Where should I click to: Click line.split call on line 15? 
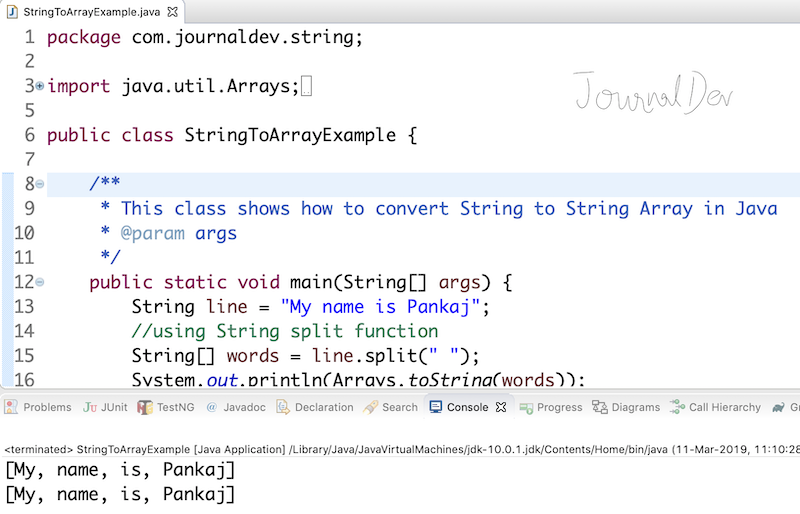tap(365, 356)
